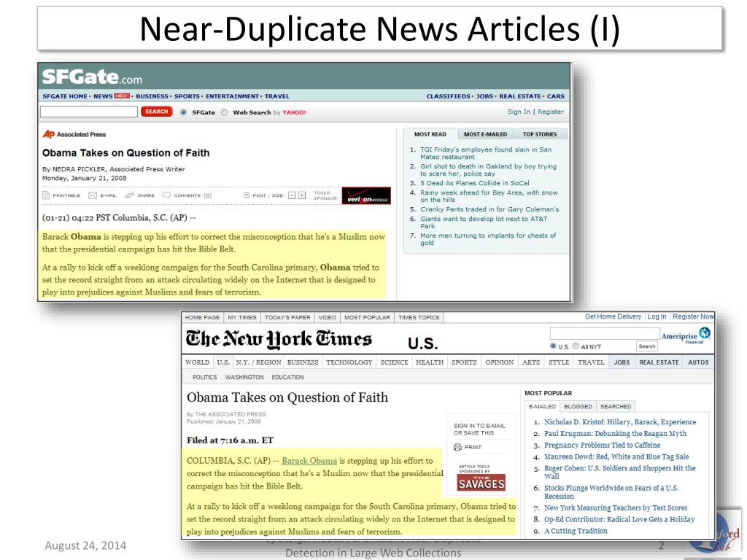Open SFGate Business section
The width and height of the screenshot is (747, 560).
pyautogui.click(x=152, y=96)
